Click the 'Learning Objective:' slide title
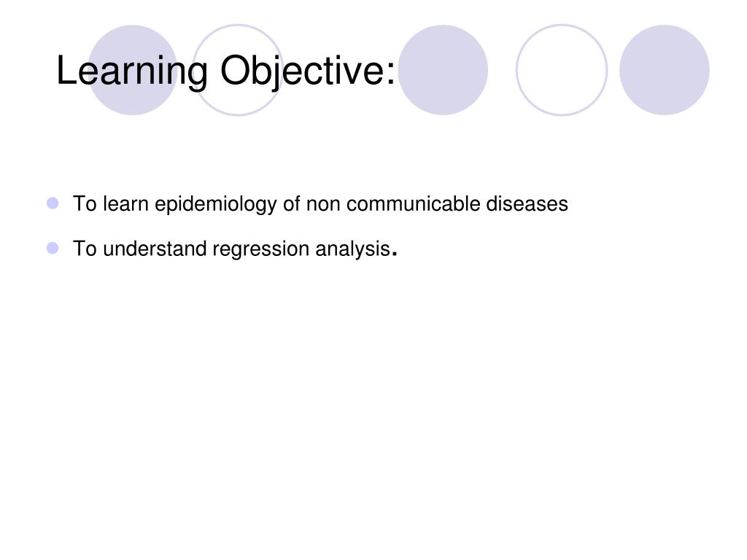747x560 pixels. tap(226, 71)
